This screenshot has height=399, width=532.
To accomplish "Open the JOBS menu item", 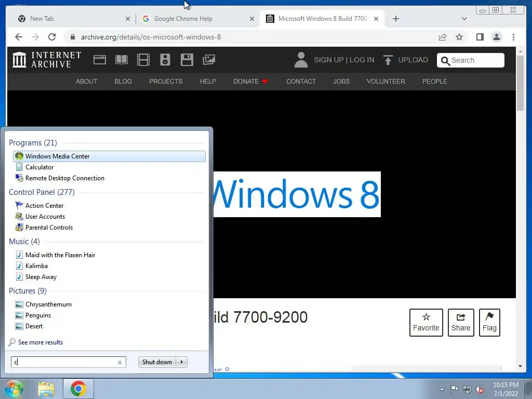I will pos(341,82).
